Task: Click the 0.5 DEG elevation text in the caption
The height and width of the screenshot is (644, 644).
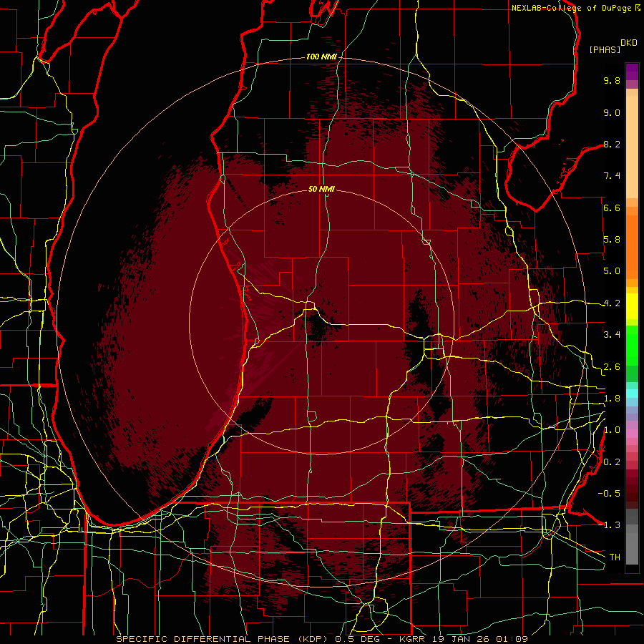Action: tap(359, 639)
